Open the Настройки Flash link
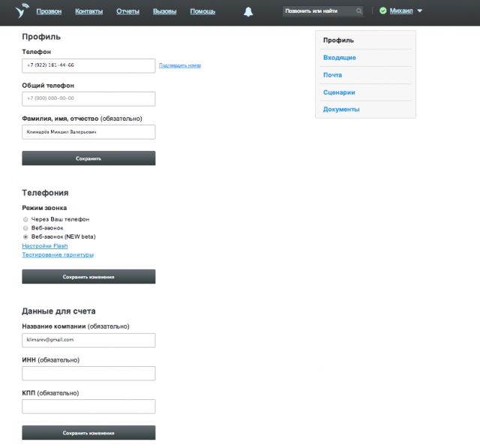This screenshot has height=448, width=480. click(45, 246)
